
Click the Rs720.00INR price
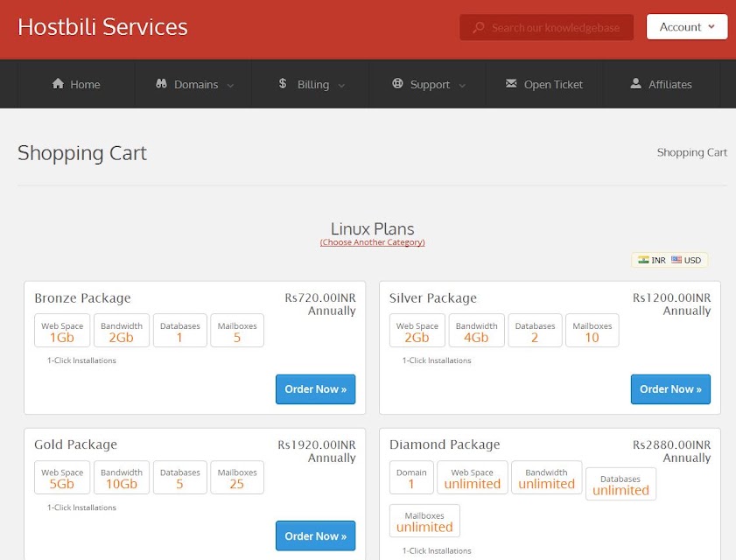click(x=320, y=297)
